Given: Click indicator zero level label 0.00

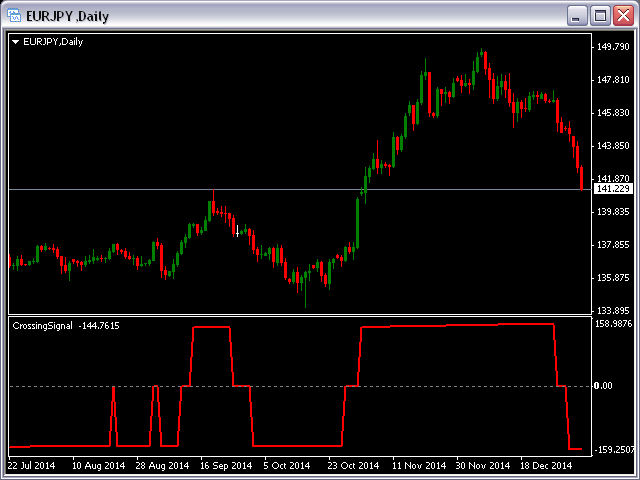Looking at the screenshot, I should tap(603, 386).
